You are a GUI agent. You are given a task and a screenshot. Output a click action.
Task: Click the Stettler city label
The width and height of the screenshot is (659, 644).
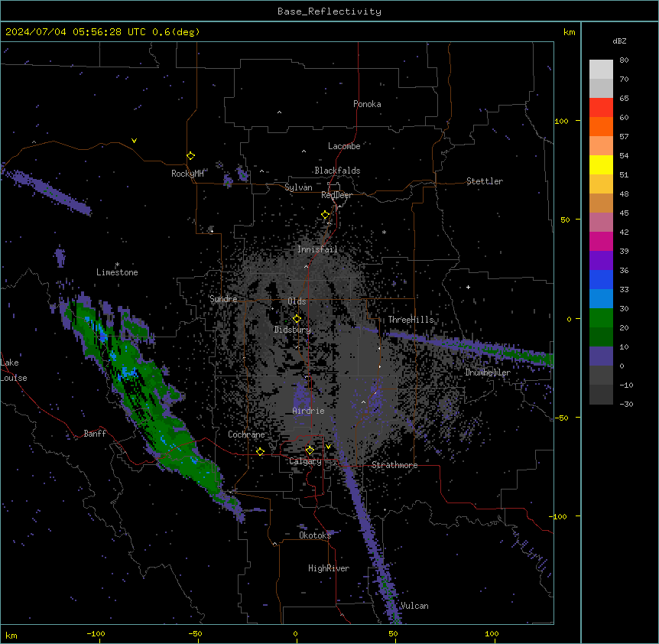[x=485, y=181]
